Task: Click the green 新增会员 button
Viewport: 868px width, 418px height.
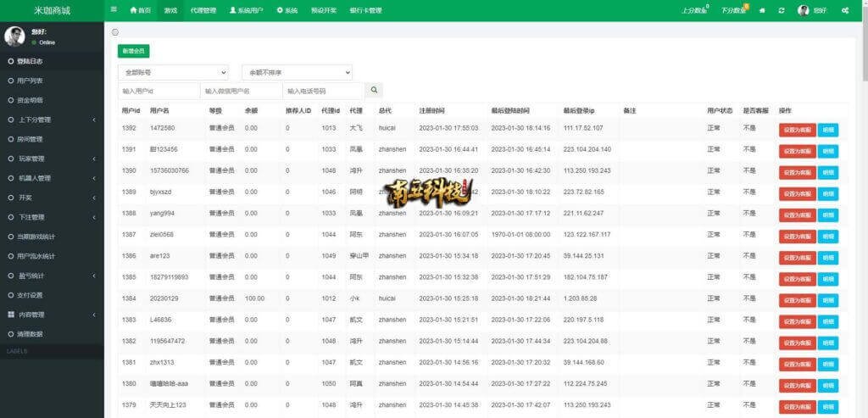Action: pyautogui.click(x=133, y=52)
